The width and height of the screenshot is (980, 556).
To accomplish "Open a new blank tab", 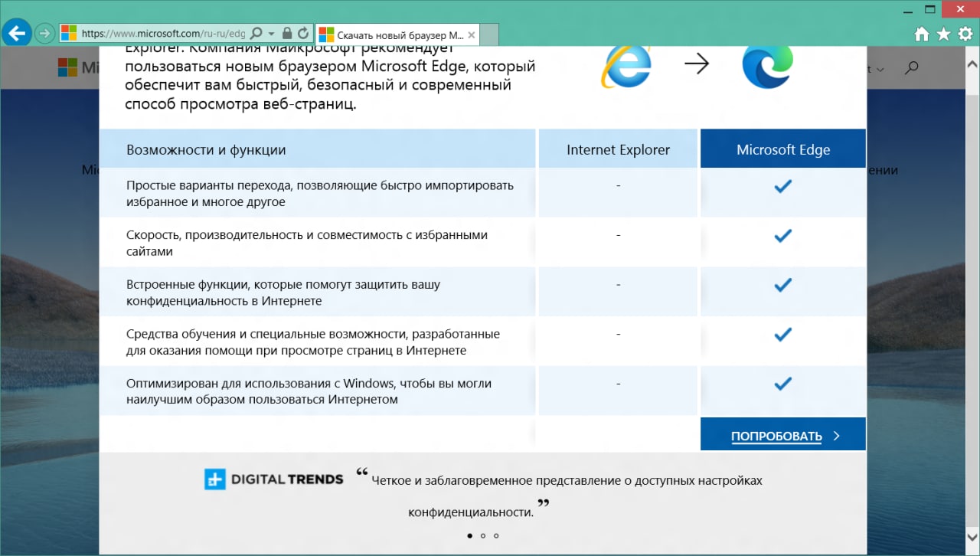I will (491, 34).
